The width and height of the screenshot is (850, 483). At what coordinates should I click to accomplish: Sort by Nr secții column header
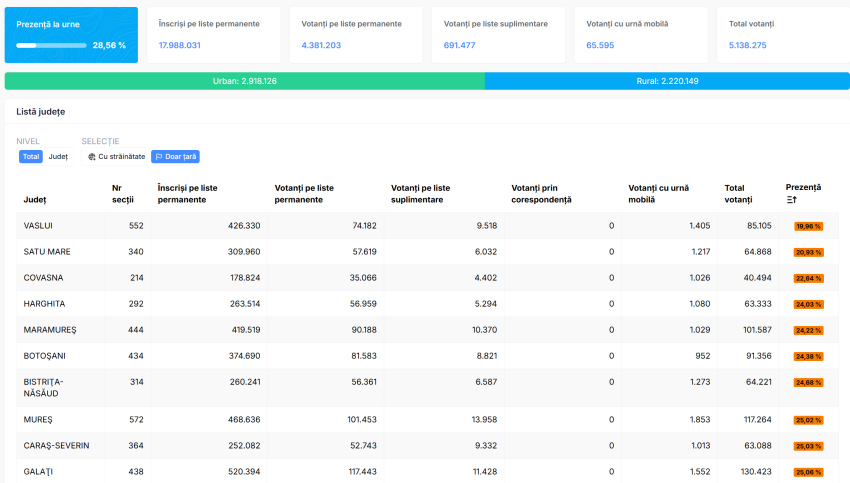(123, 193)
